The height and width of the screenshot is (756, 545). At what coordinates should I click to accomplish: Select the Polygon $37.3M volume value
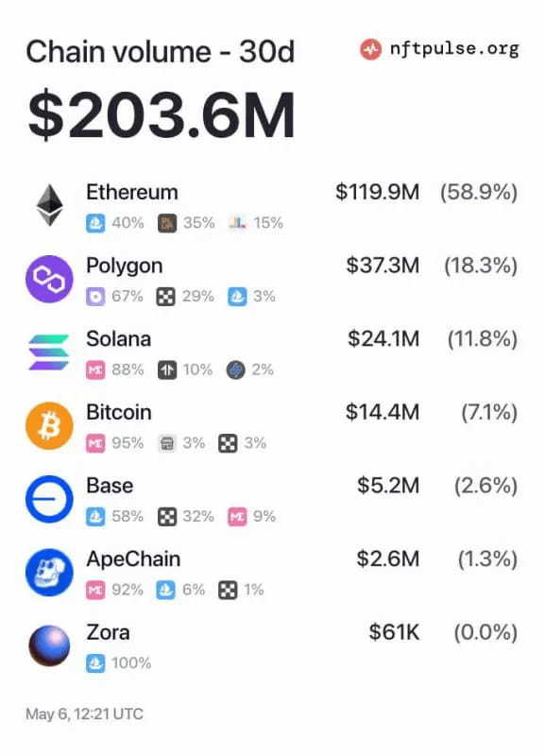pyautogui.click(x=383, y=266)
